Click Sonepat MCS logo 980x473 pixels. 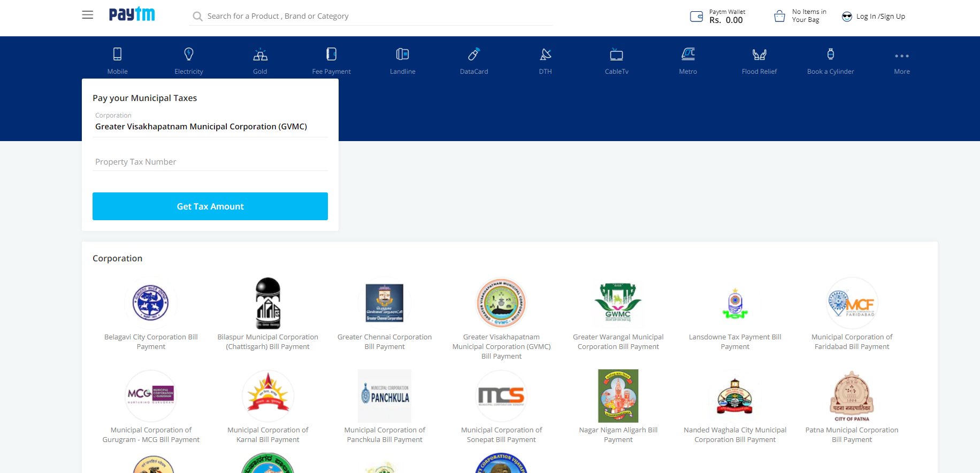[501, 396]
